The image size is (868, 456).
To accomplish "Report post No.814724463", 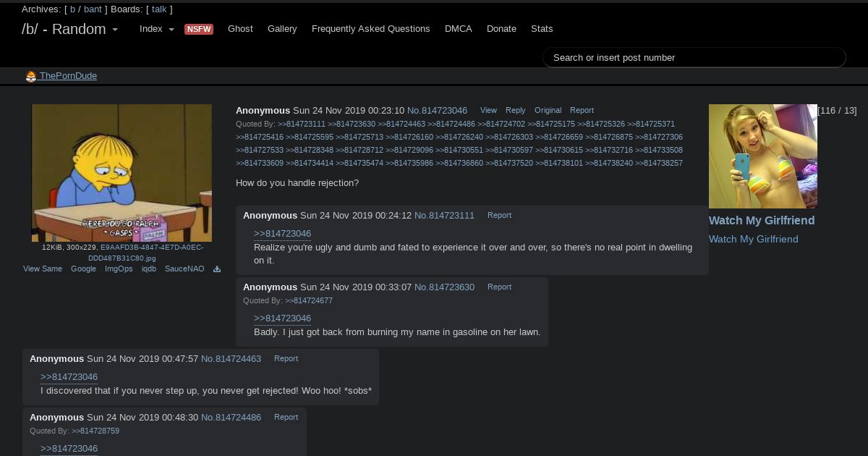I will (x=286, y=358).
